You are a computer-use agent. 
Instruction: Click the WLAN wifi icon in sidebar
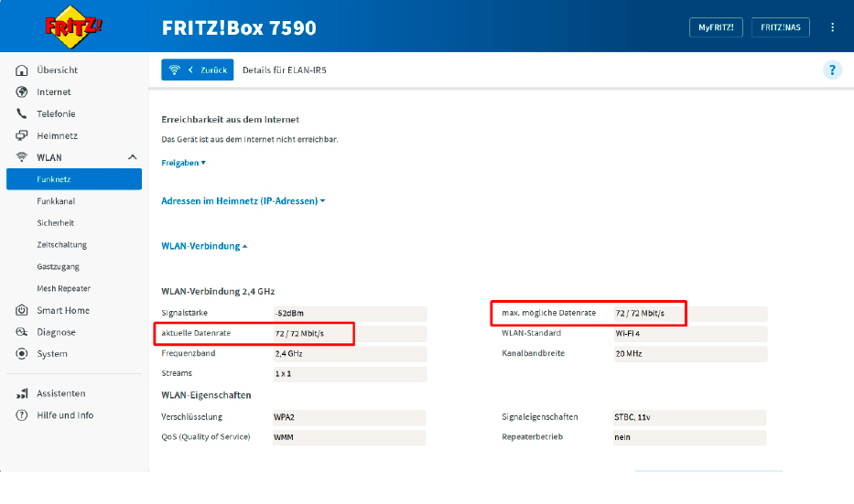click(x=22, y=157)
